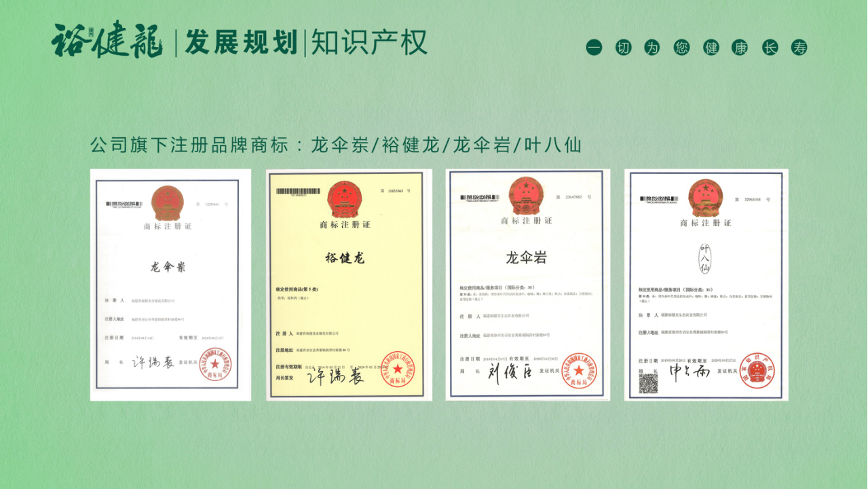Select the 发展规划 heading
Image resolution: width=868 pixels, height=489 pixels.
(241, 42)
